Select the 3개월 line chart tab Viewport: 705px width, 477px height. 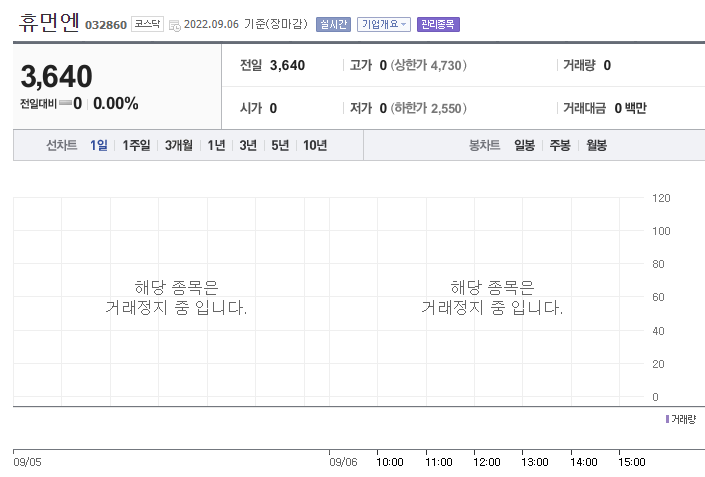(x=178, y=145)
